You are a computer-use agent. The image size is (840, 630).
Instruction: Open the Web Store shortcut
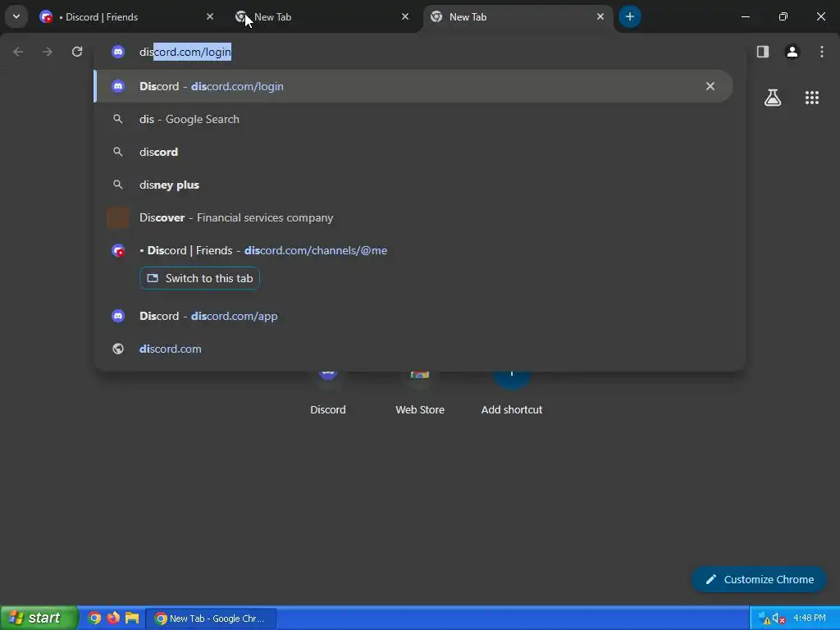420,394
